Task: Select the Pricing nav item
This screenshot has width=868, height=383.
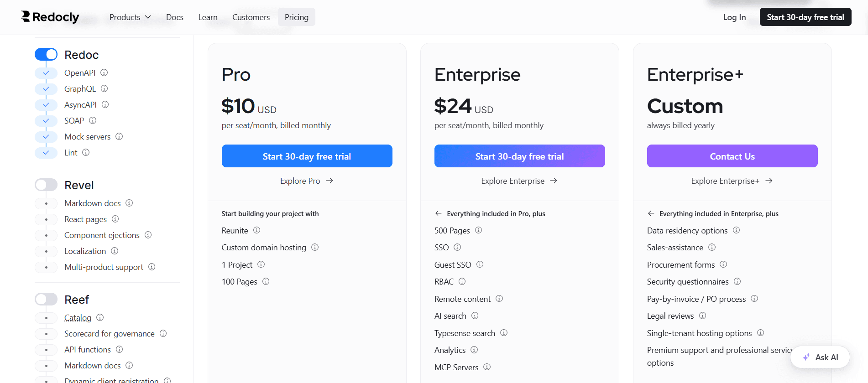Action: coord(297,17)
